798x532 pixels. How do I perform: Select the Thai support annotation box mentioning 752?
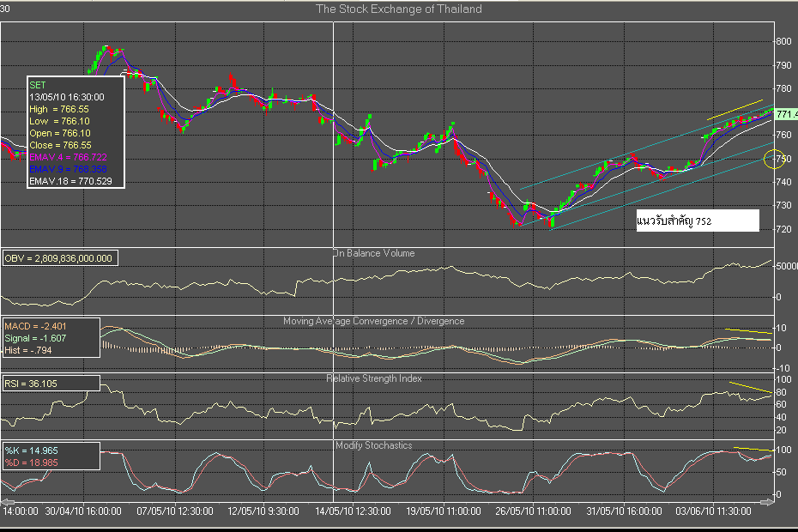[x=698, y=221]
